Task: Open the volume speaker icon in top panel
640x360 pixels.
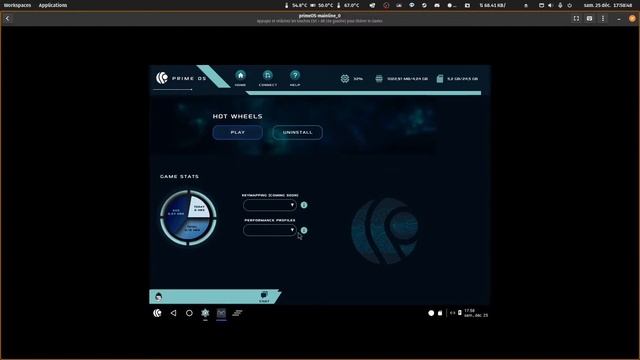Action: (x=550, y=5)
